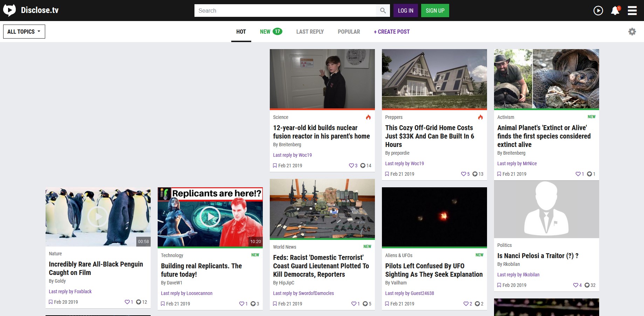The width and height of the screenshot is (644, 316).
Task: Switch to the NEW tab
Action: pyautogui.click(x=271, y=32)
